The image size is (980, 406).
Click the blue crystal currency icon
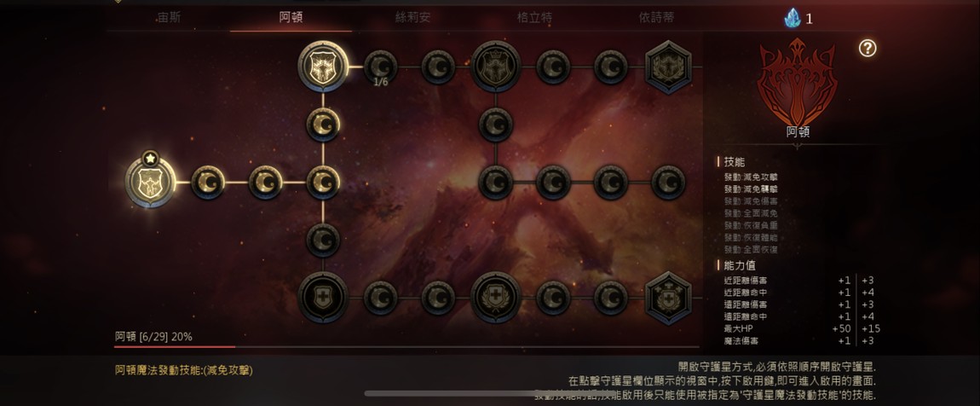click(793, 18)
